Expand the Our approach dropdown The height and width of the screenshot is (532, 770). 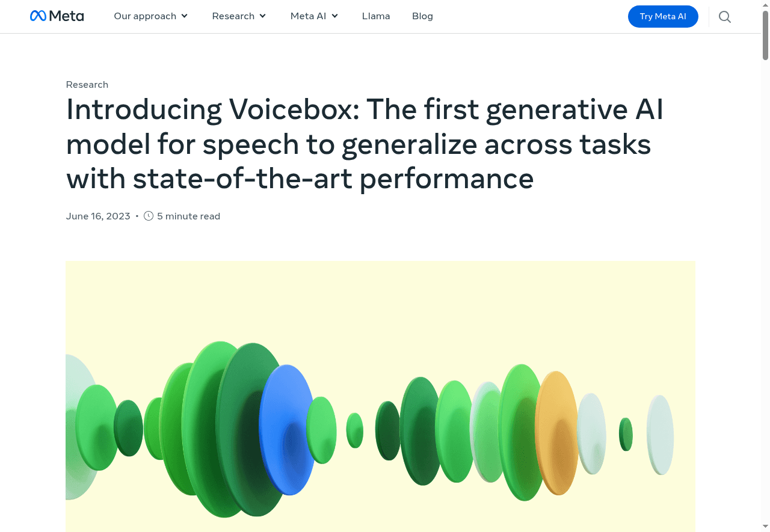coord(150,16)
